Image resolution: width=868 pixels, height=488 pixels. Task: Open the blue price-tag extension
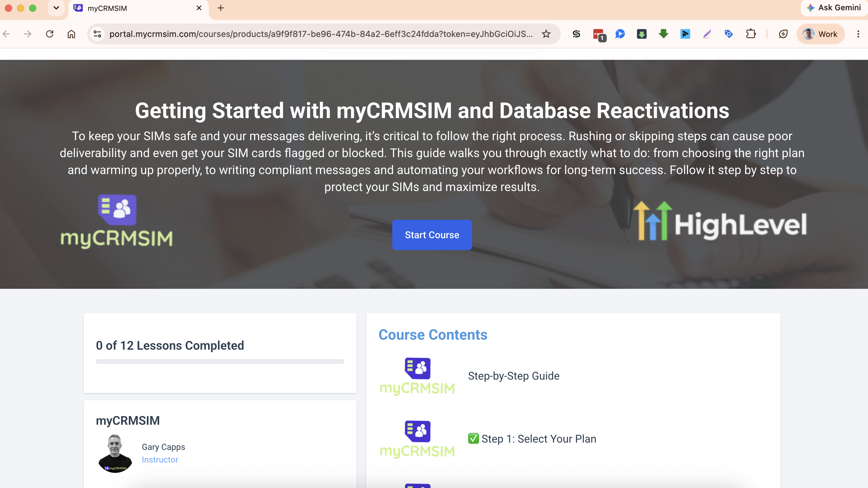[729, 34]
